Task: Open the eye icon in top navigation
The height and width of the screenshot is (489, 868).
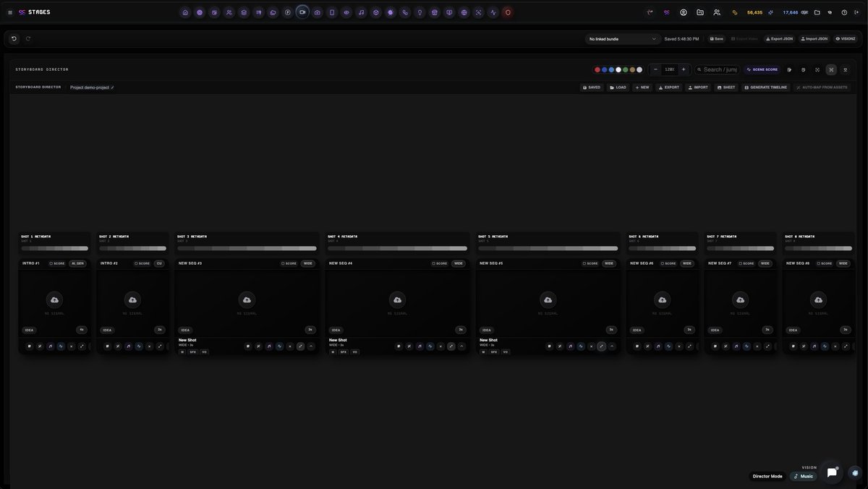Action: (346, 12)
